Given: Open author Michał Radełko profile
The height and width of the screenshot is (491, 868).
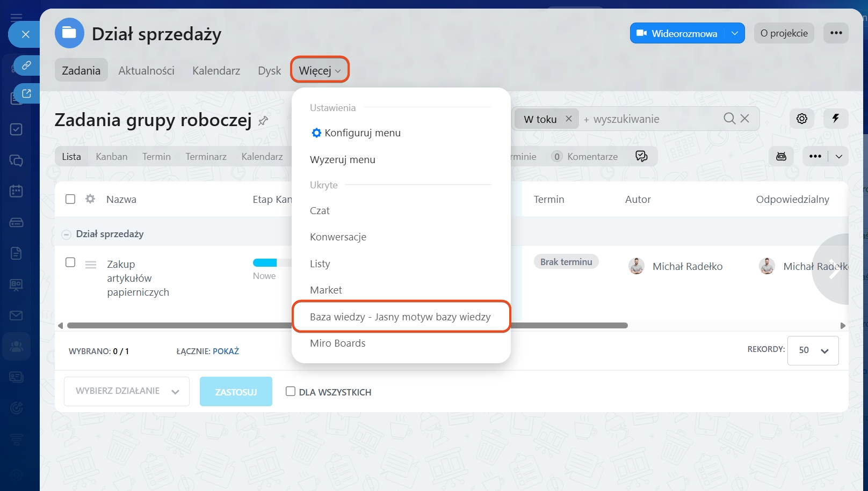Looking at the screenshot, I should pyautogui.click(x=687, y=266).
